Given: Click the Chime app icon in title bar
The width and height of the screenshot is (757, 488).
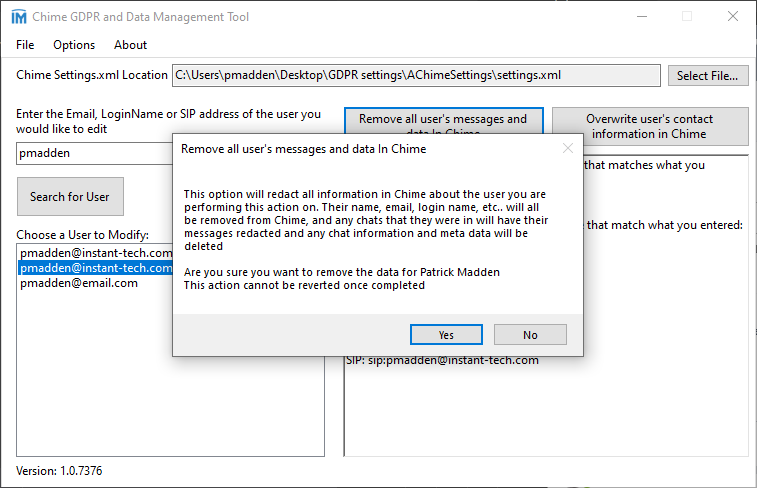Looking at the screenshot, I should point(19,17).
